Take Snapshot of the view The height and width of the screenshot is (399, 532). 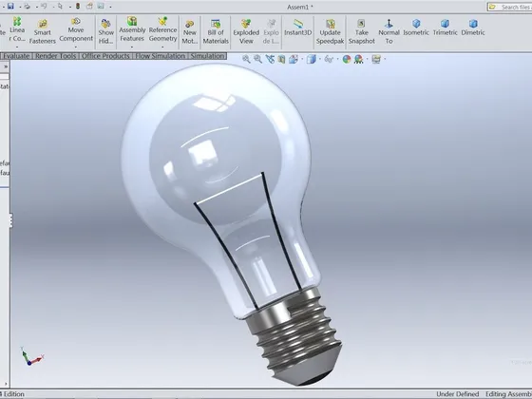pos(361,32)
